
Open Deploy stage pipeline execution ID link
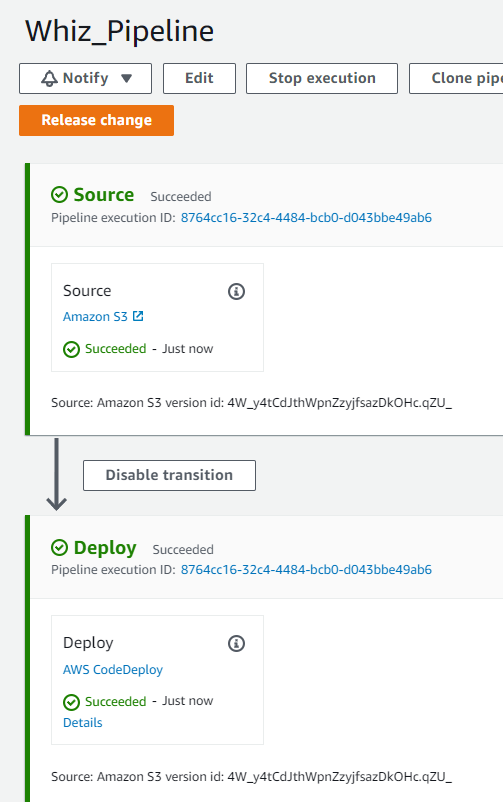click(306, 569)
